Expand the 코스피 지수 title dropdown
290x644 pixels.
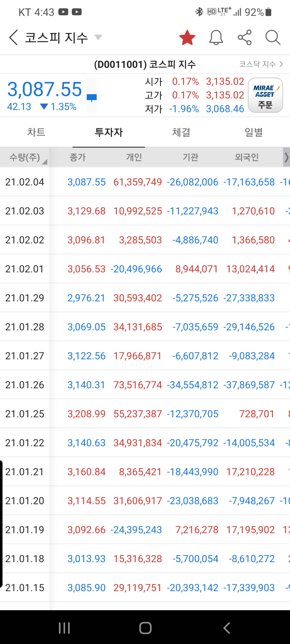(x=98, y=37)
